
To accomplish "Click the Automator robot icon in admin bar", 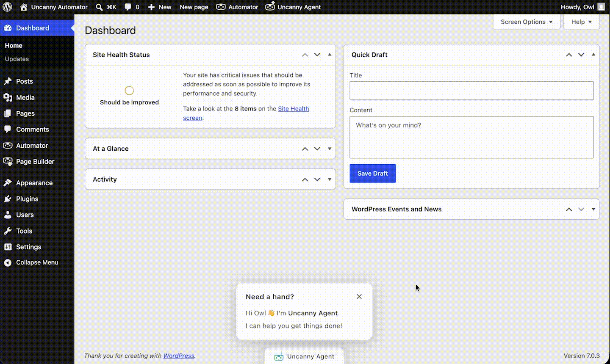I will (x=221, y=7).
